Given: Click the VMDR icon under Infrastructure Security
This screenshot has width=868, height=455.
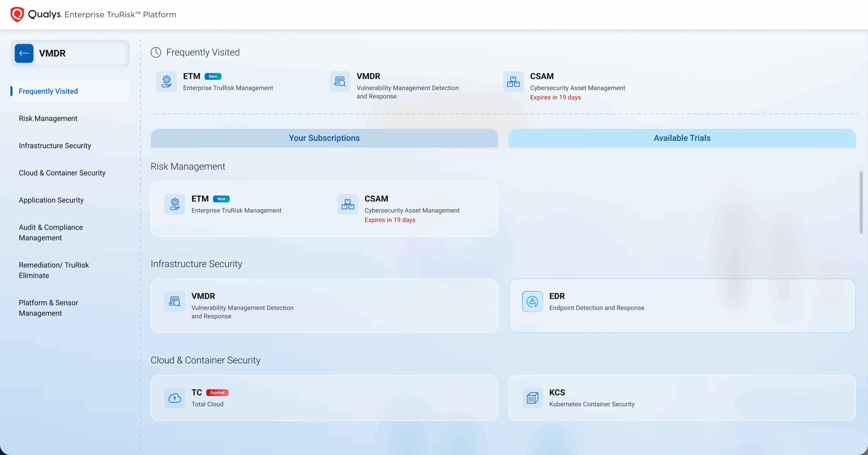Looking at the screenshot, I should coord(175,301).
